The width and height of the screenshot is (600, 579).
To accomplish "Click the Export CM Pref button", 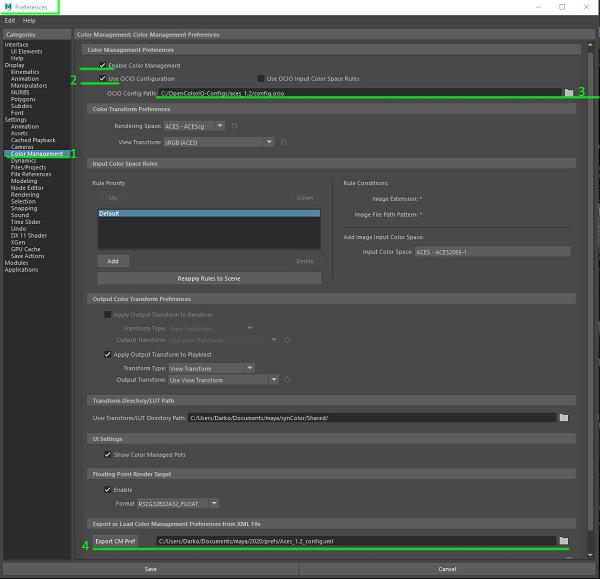I will pos(117,541).
